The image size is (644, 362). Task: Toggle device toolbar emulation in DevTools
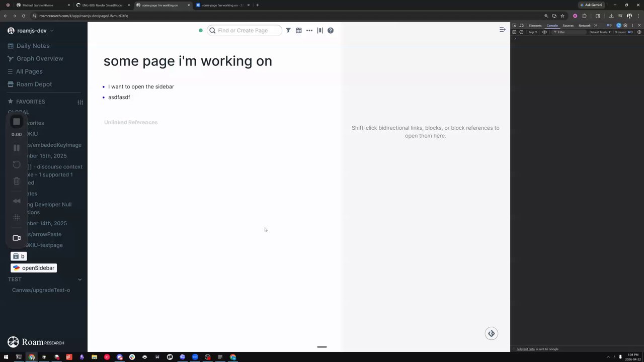[x=521, y=26]
